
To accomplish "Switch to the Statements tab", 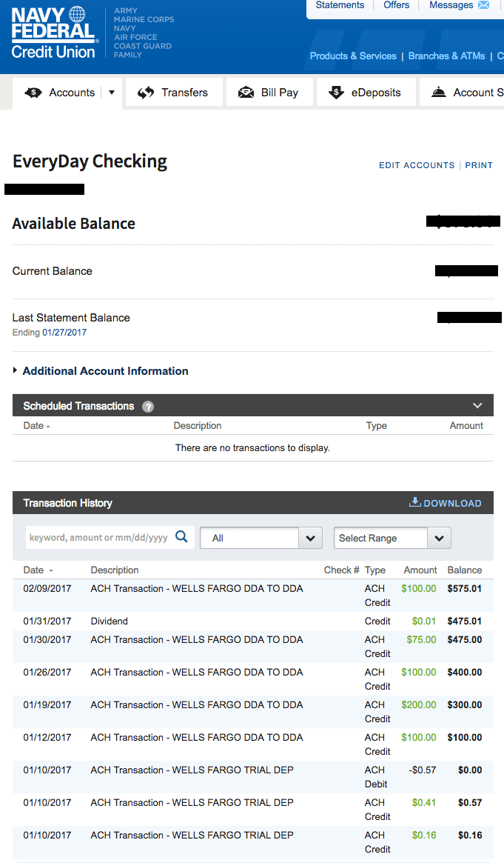I will click(x=340, y=5).
